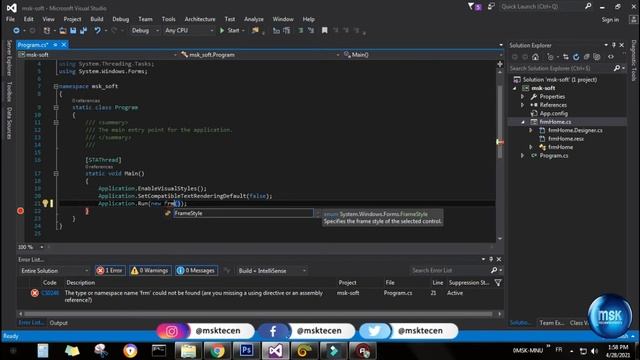Click the Open File folder toolbar icon
The image size is (640, 360).
tap(63, 31)
